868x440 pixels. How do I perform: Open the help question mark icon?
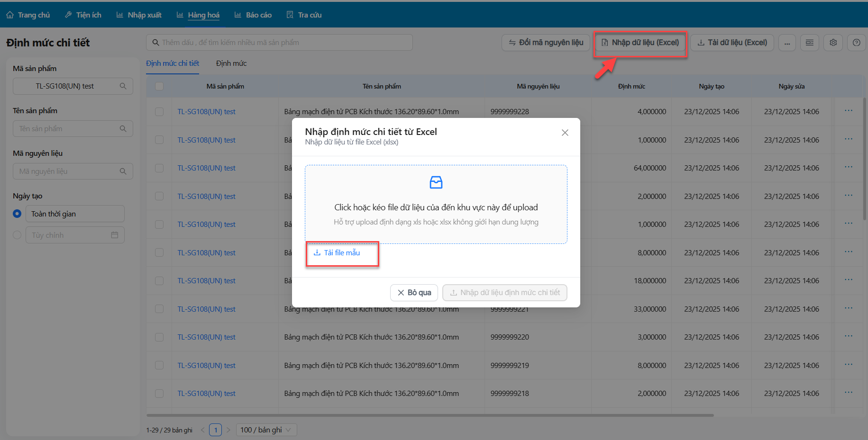856,43
